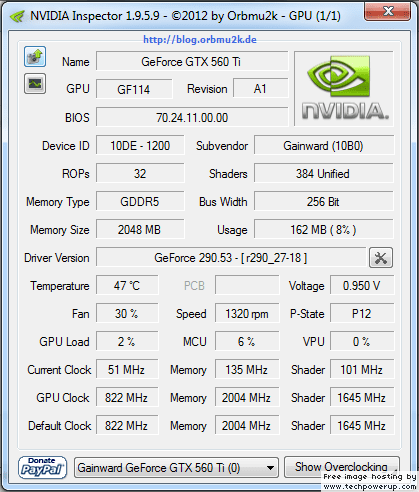Click the MCU value 6 %
This screenshot has width=419, height=492.
[x=247, y=341]
